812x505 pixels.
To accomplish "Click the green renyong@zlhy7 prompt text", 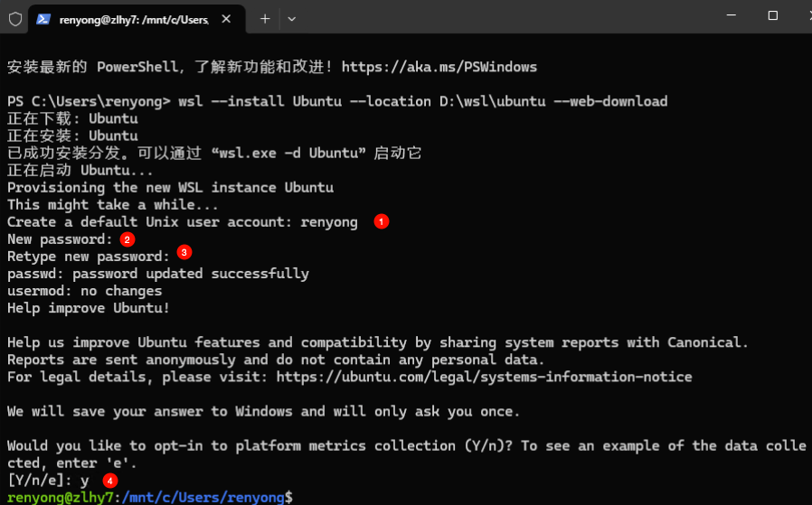I will pos(60,497).
